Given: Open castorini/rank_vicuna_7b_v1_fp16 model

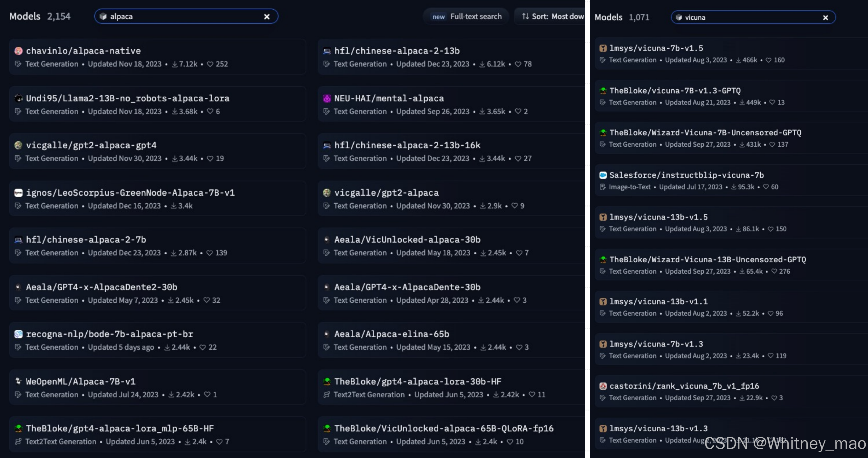Looking at the screenshot, I should [x=684, y=386].
